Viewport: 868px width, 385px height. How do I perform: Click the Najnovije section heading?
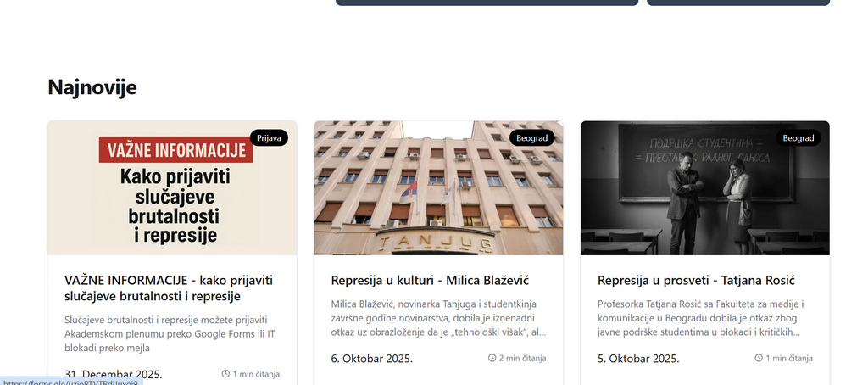pos(92,87)
